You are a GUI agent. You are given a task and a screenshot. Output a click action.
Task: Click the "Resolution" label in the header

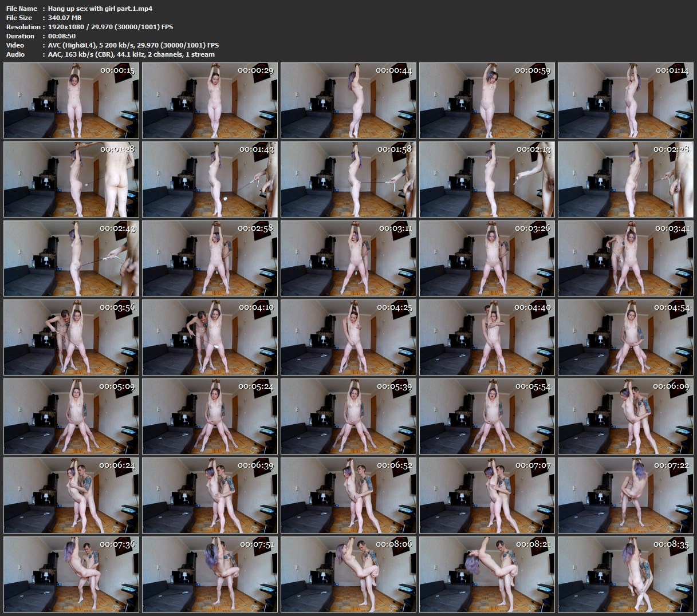(23, 27)
